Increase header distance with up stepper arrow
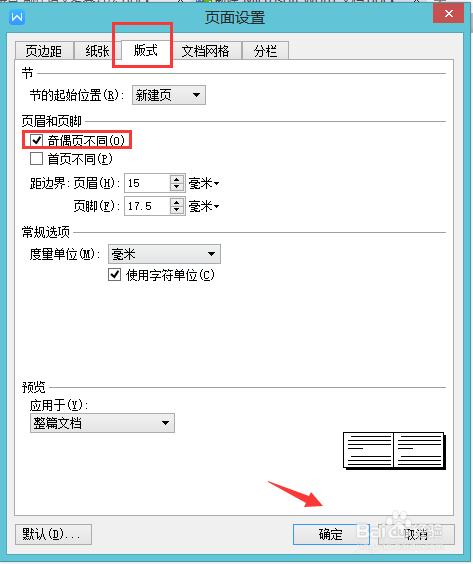473x564 pixels. [x=176, y=179]
